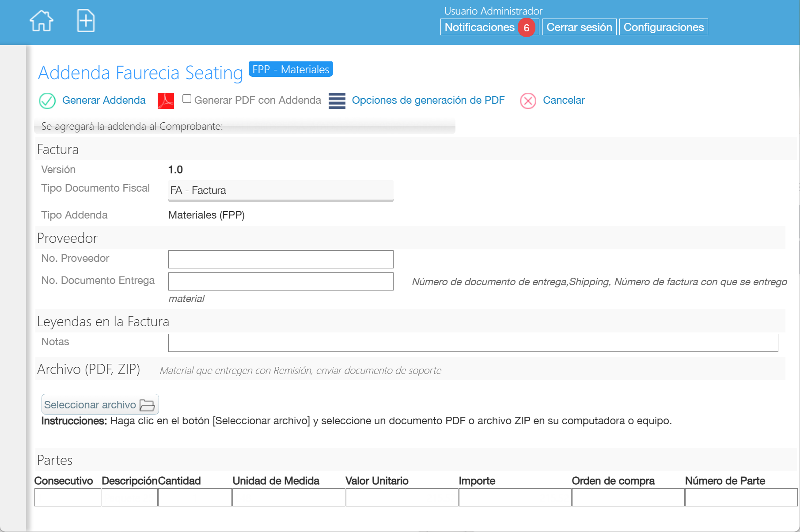Click the folder icon in Seleccionar archivo

click(x=147, y=405)
